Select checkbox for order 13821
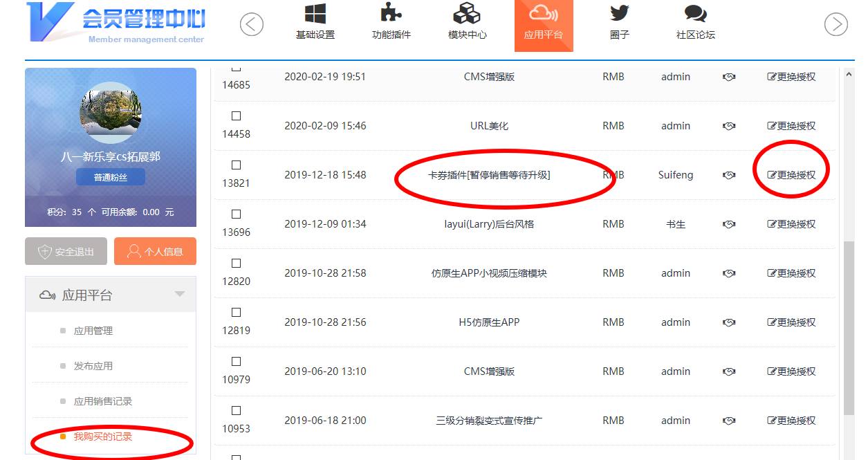The height and width of the screenshot is (460, 868). [x=236, y=165]
